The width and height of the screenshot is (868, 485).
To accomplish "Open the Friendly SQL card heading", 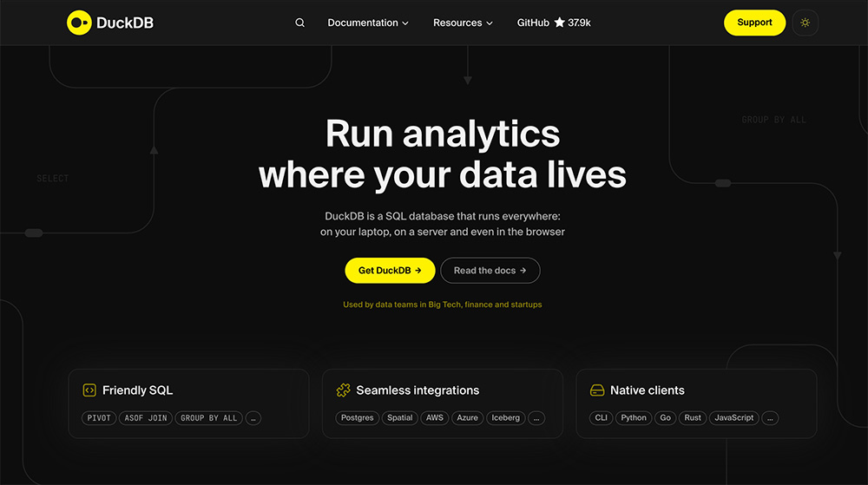I will point(137,390).
